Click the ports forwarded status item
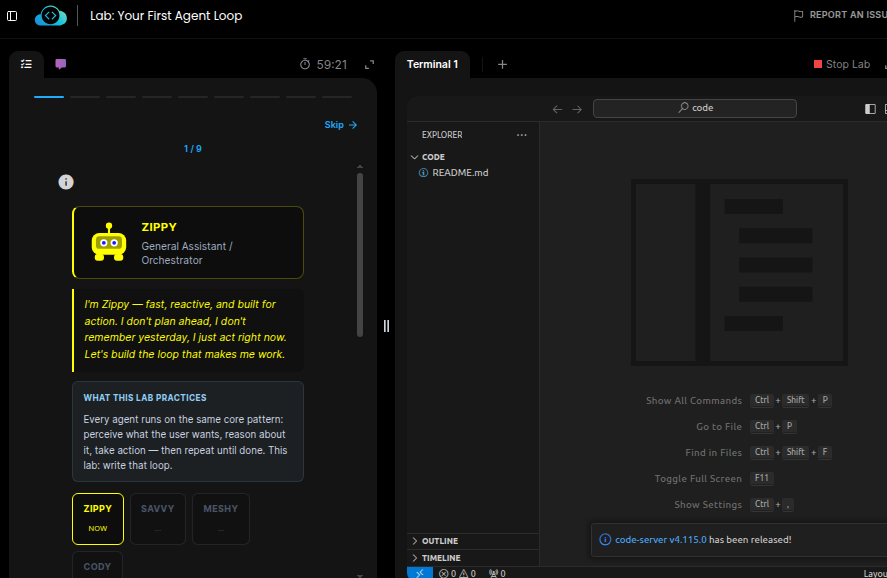Viewport: 887px width, 578px height. coord(497,573)
